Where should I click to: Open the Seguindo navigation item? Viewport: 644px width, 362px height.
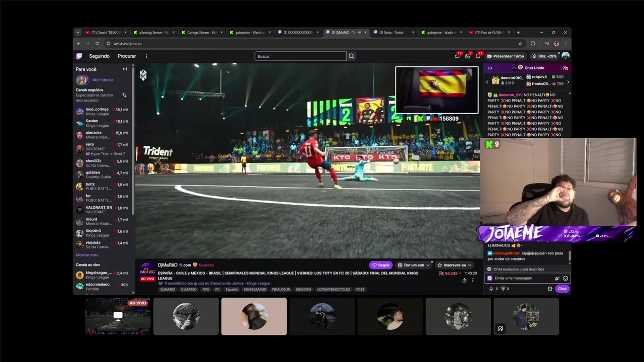click(x=99, y=56)
